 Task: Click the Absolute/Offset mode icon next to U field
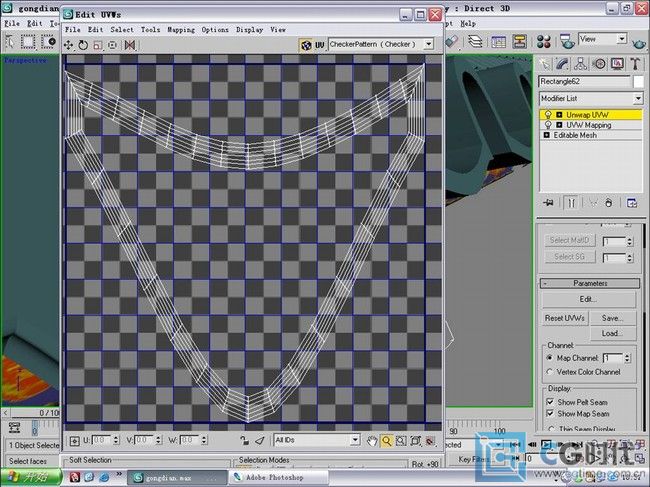[75, 441]
